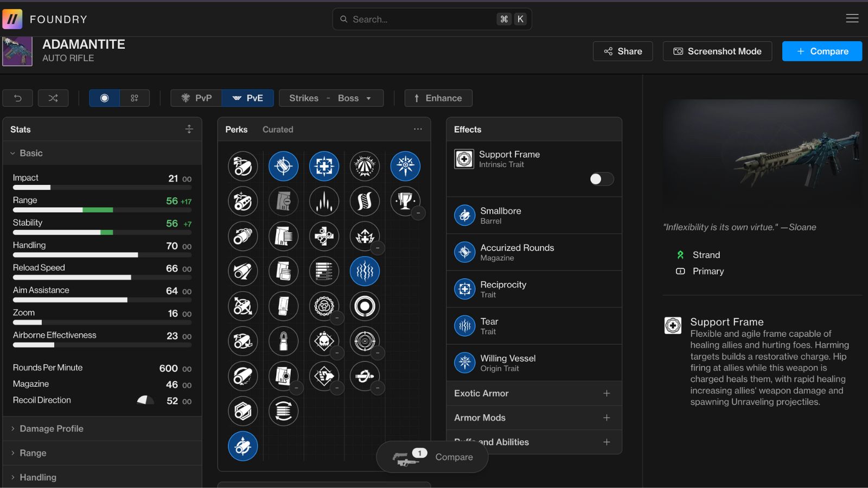Switch to the PvP tab
Viewport: 868px width, 488px height.
pos(196,98)
